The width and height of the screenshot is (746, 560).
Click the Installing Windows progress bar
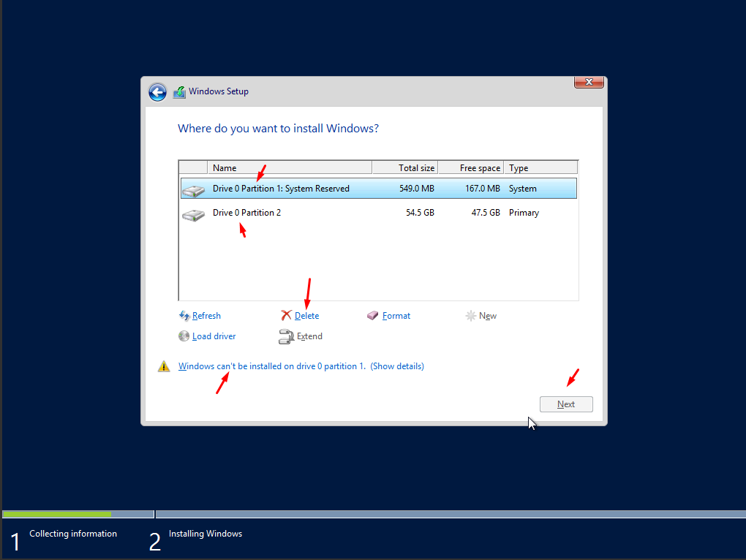pyautogui.click(x=451, y=515)
